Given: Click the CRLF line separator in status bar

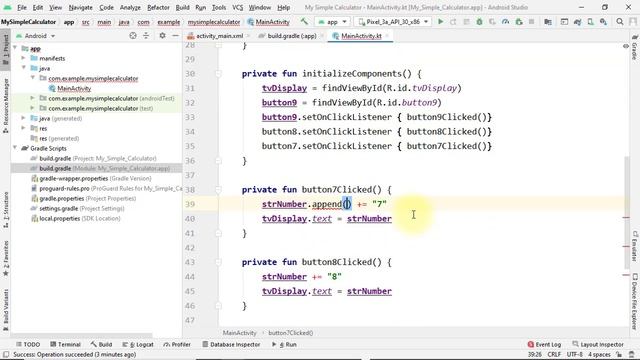Looking at the screenshot, I should coord(554,355).
